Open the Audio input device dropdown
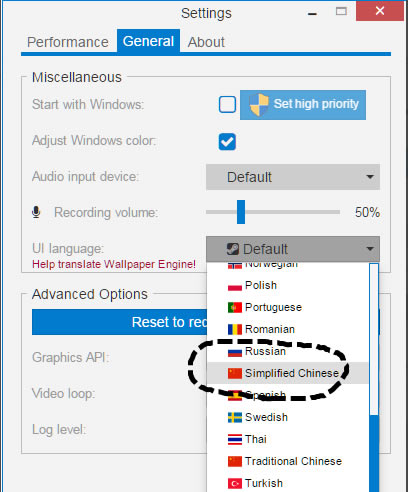This screenshot has height=492, width=408. [293, 177]
